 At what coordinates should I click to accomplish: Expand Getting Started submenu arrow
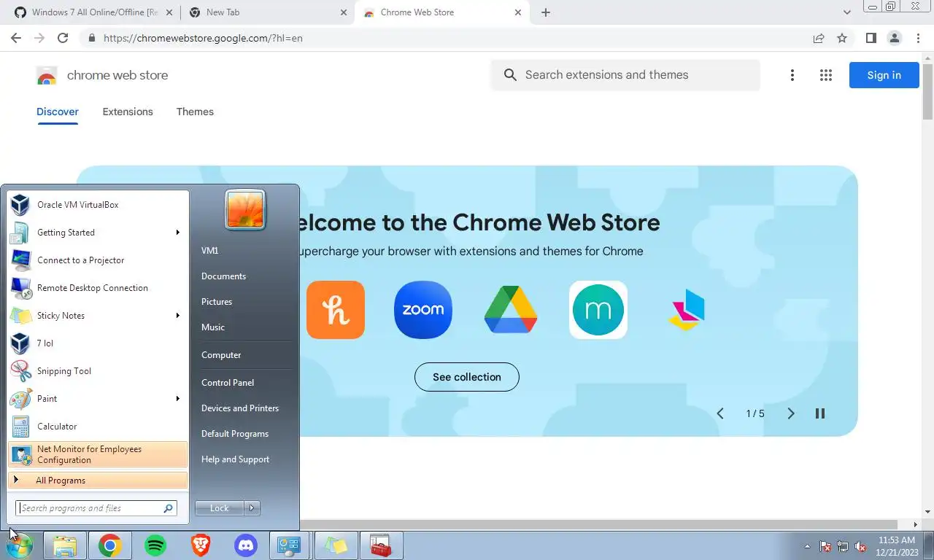pos(177,233)
